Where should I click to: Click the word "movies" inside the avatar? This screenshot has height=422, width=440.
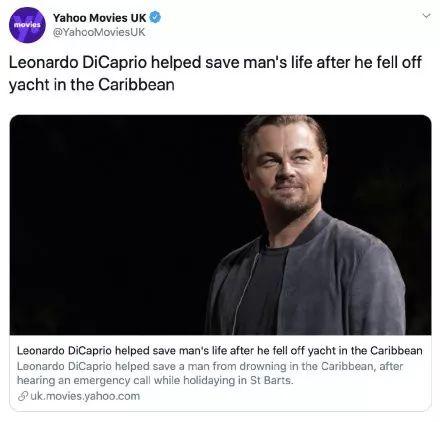pos(27,25)
